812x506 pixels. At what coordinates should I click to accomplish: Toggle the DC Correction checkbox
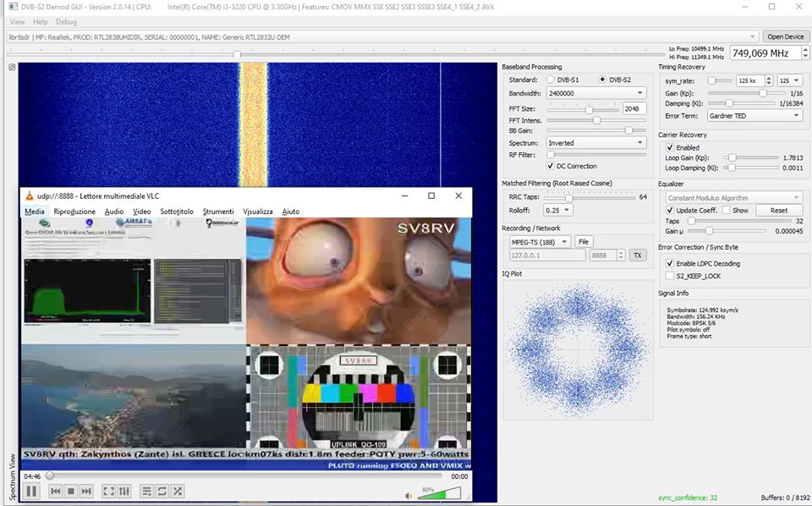[551, 166]
